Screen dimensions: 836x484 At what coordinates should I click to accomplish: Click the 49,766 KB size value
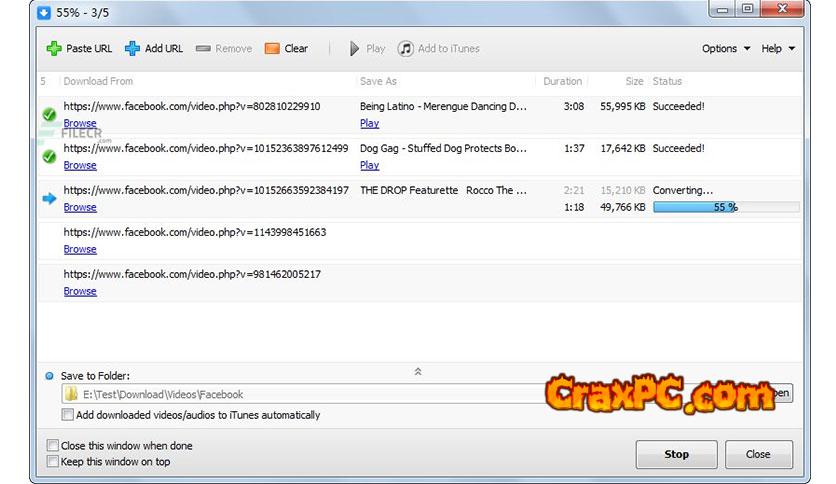(623, 207)
